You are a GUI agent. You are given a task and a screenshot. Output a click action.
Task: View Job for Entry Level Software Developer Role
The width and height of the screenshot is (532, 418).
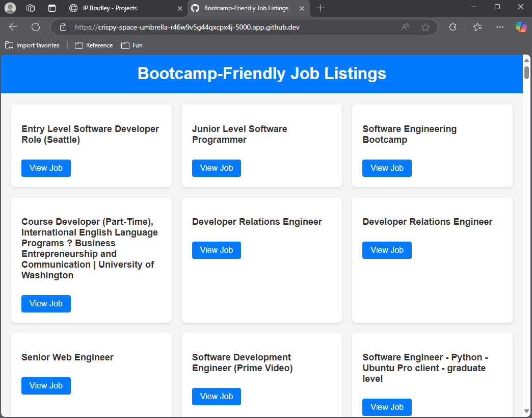[46, 168]
